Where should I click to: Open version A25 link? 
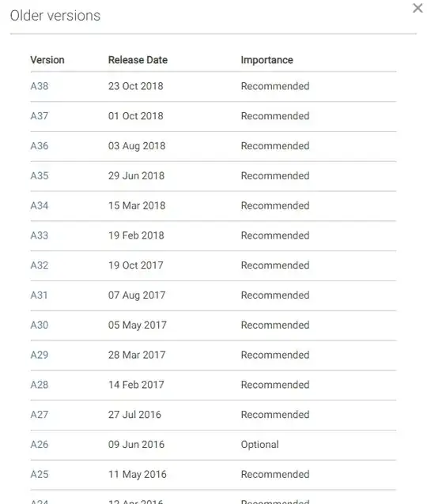tap(40, 475)
